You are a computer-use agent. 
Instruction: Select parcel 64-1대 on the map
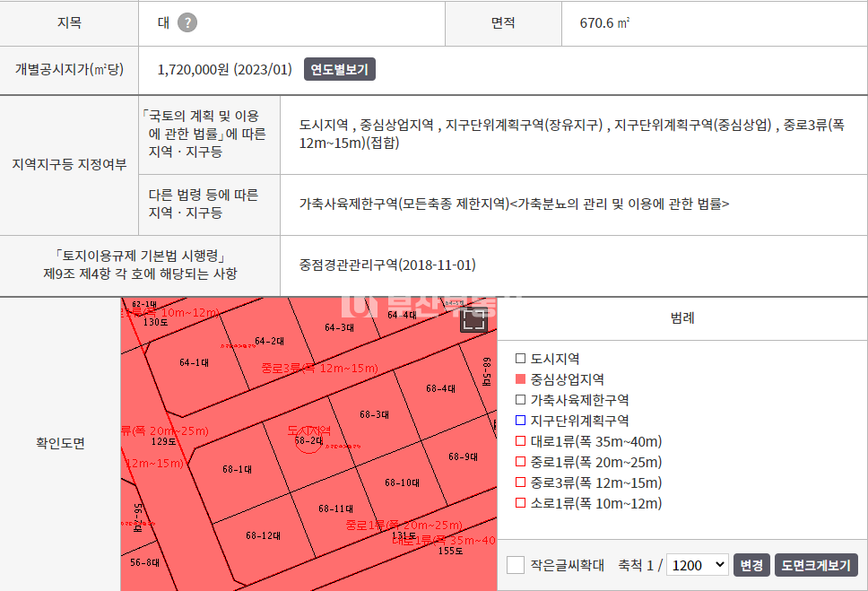(194, 362)
